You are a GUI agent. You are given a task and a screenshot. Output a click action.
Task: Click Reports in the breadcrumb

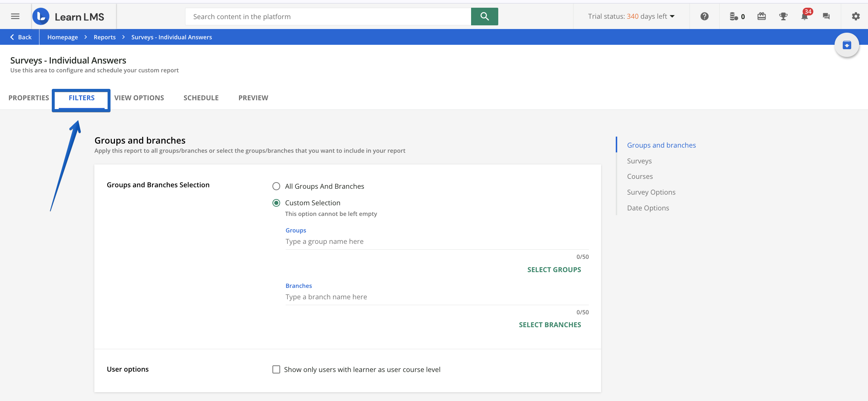(105, 37)
